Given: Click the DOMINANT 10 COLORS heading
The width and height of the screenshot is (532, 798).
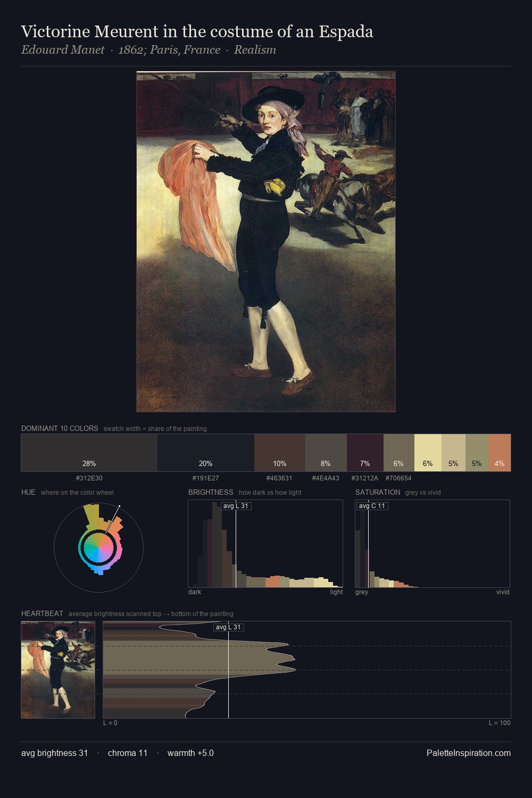Looking at the screenshot, I should point(60,429).
